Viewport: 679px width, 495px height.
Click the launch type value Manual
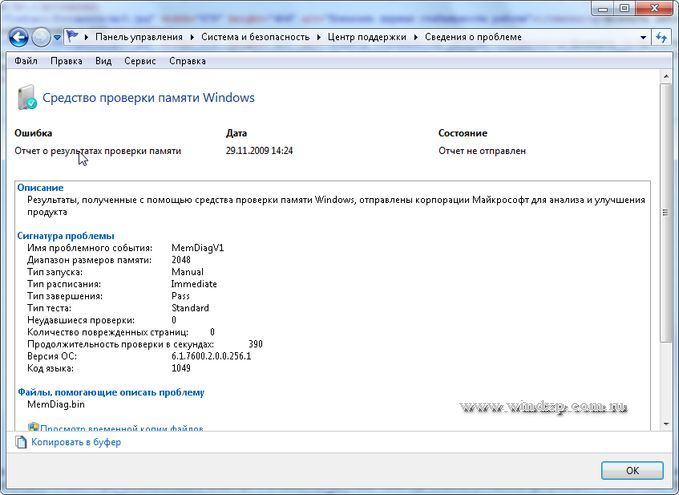188,272
